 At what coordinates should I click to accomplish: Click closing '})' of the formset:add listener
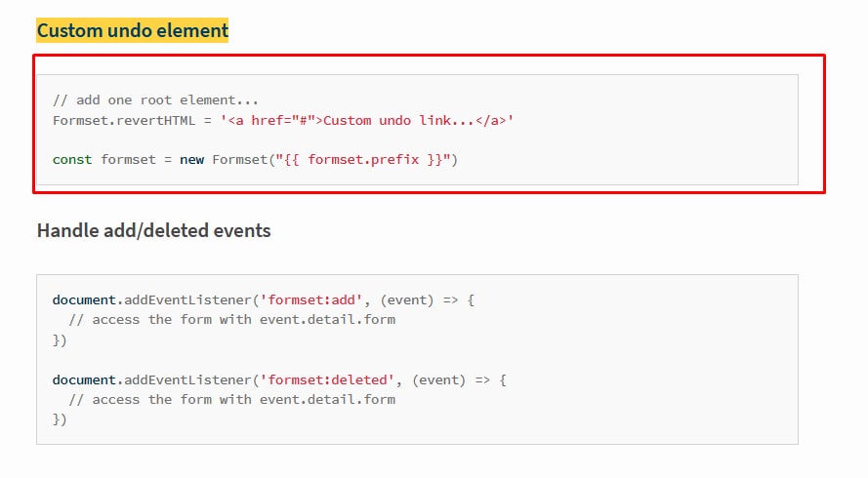click(60, 340)
